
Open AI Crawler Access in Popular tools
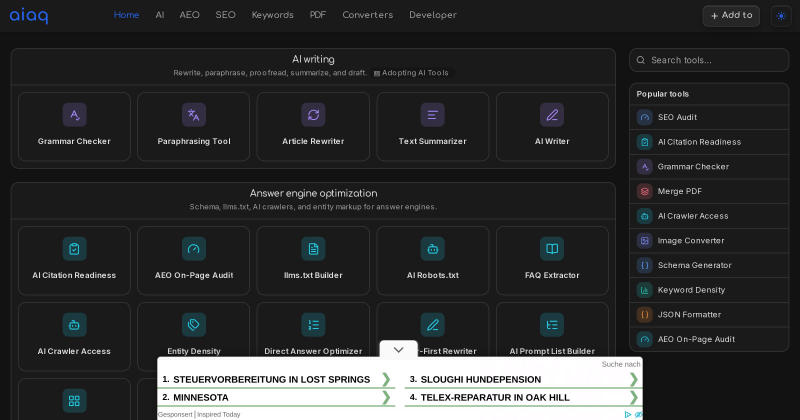pos(709,216)
